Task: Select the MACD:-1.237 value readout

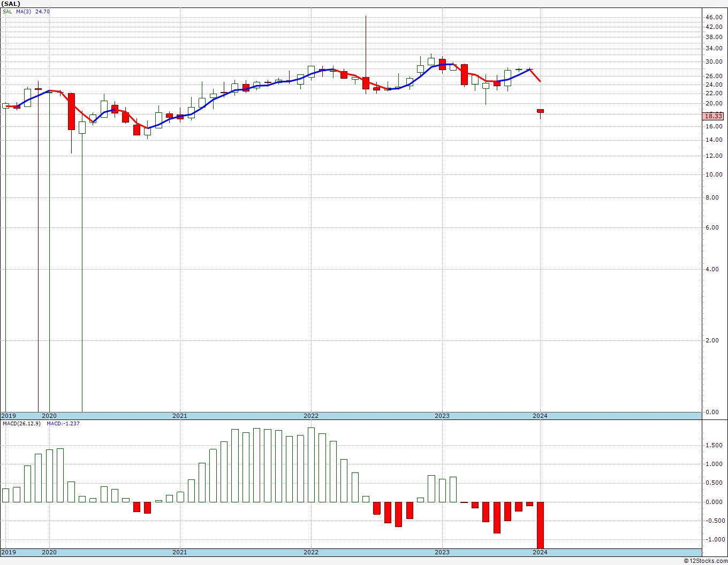Action: [x=63, y=424]
